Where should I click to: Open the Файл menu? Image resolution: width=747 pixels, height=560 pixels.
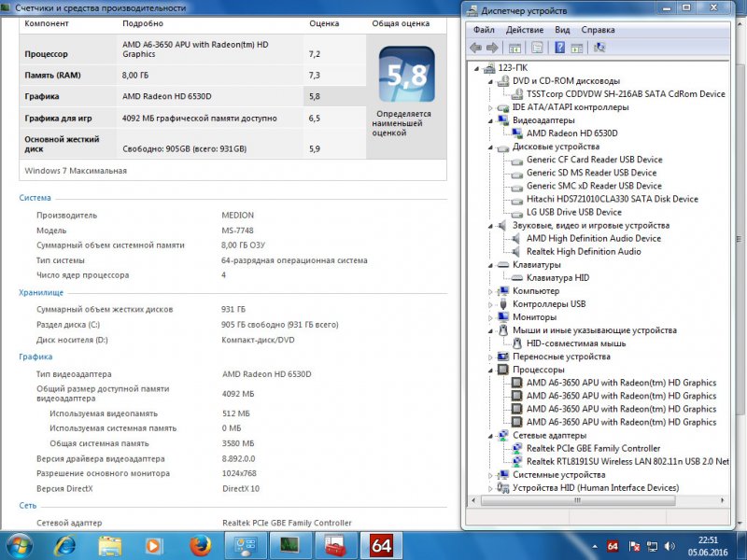[484, 30]
